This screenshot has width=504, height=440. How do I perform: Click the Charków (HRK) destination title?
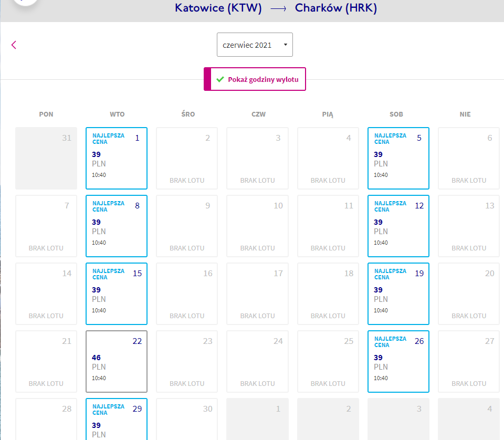[336, 8]
